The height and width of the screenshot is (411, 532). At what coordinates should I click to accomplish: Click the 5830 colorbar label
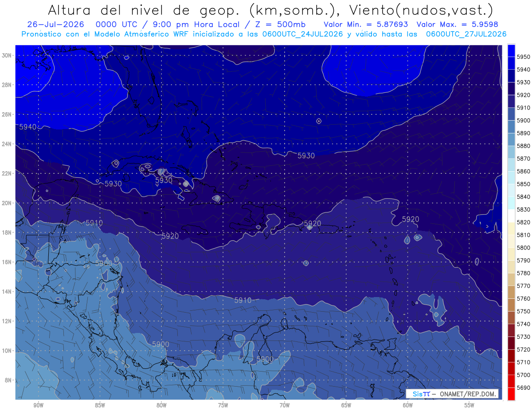[524, 209]
